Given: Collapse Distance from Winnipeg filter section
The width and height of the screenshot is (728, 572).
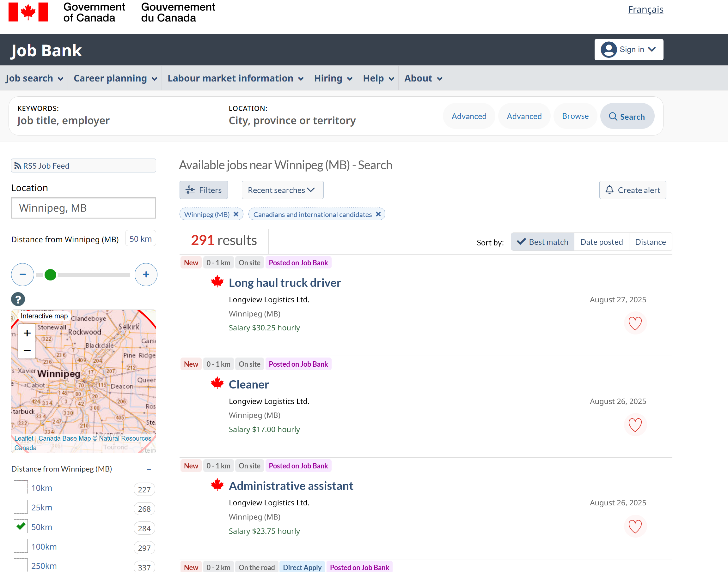Looking at the screenshot, I should pyautogui.click(x=149, y=469).
